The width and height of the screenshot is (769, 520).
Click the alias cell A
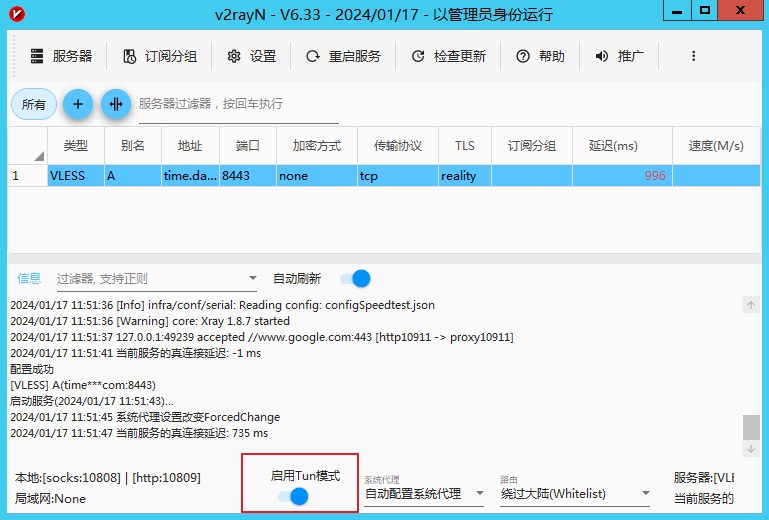pyautogui.click(x=133, y=176)
